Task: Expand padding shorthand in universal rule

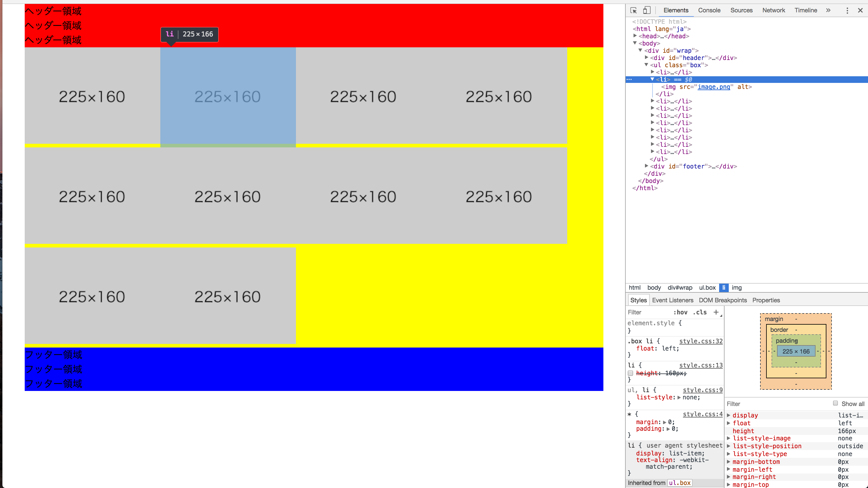Action: click(668, 429)
